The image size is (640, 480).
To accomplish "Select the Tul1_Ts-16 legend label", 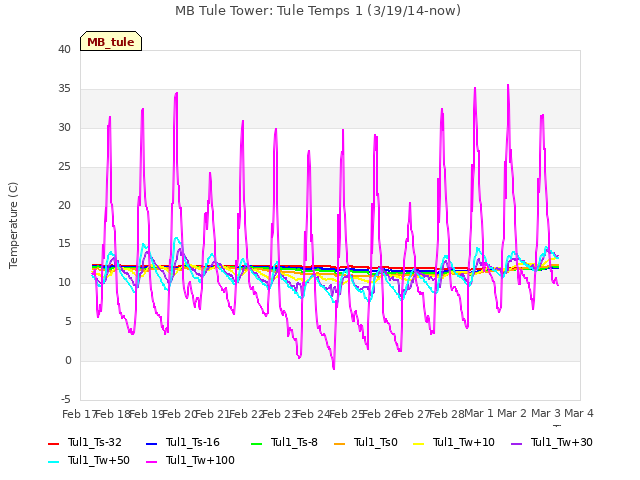I will point(193,442).
